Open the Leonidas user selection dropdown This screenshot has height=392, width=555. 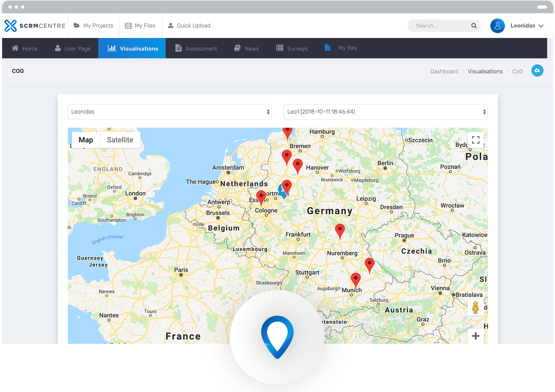(x=169, y=112)
